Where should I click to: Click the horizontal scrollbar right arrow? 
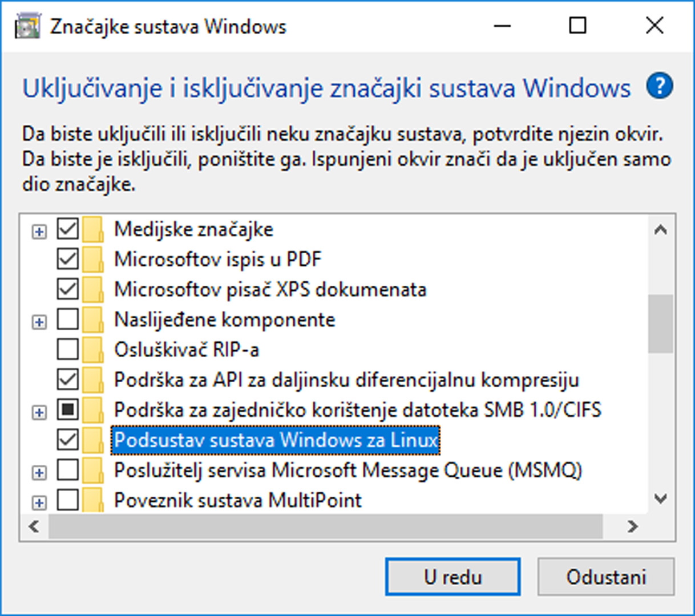[632, 526]
